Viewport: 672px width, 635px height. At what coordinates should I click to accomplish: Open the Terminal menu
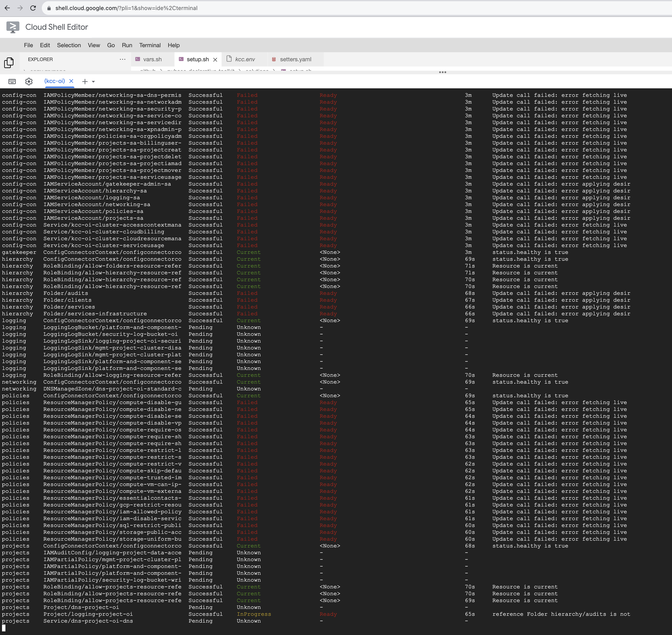(150, 45)
